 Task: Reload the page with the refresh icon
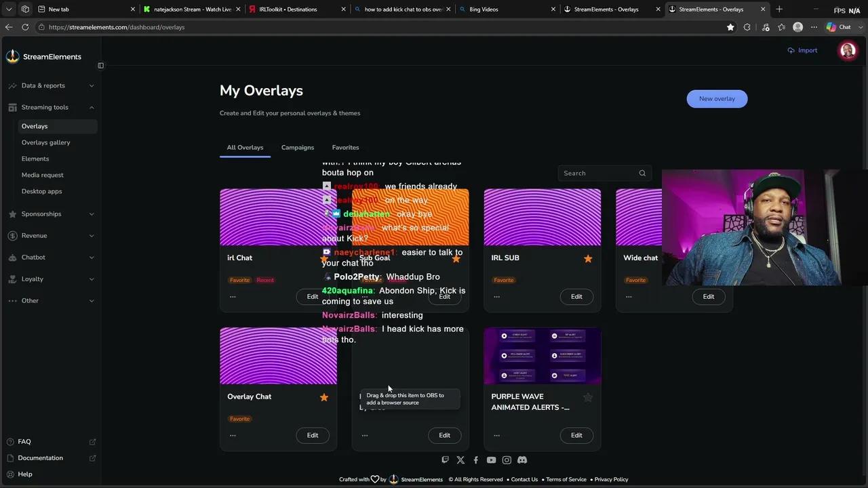25,27
